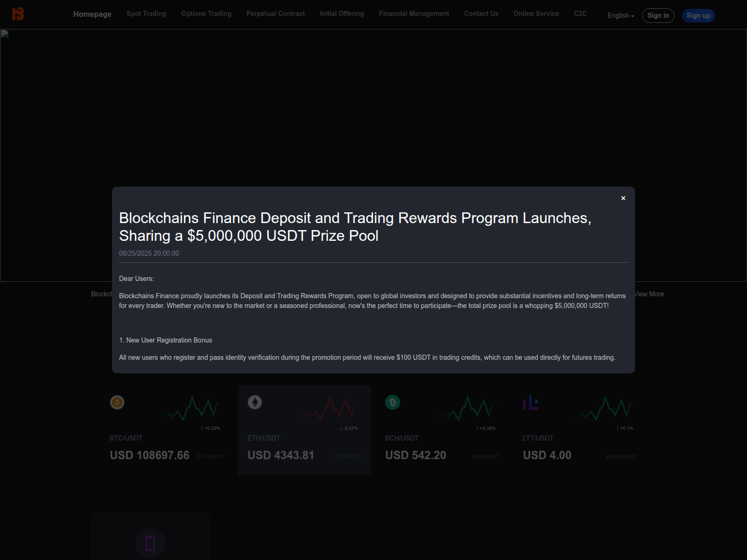
Task: Launch Online Service chat
Action: 536,14
